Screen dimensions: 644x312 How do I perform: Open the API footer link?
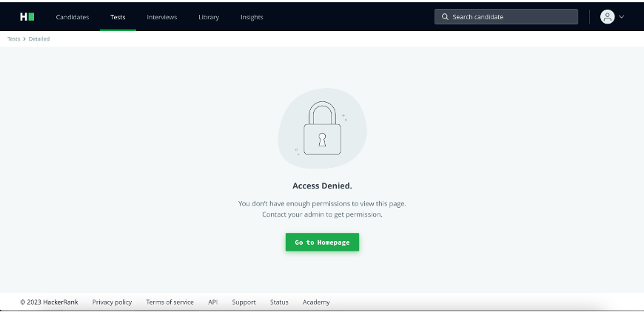[x=212, y=302]
